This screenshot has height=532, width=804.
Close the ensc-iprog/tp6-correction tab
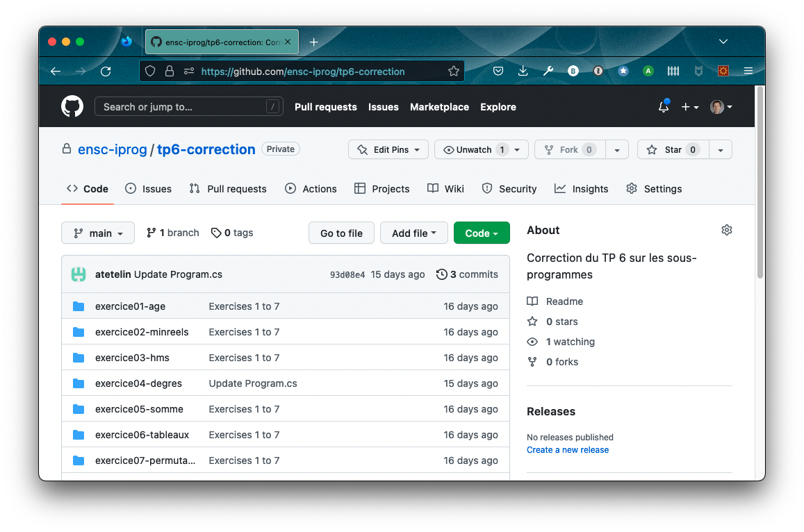coord(288,42)
